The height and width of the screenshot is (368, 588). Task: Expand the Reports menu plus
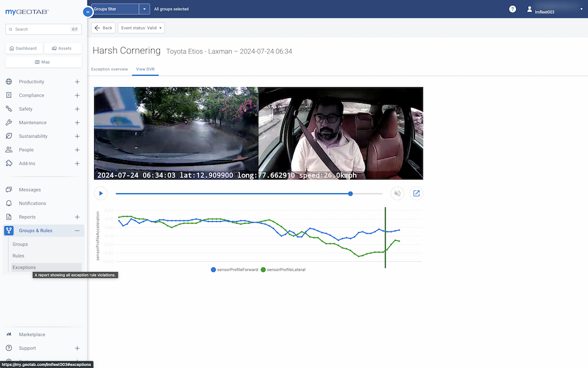(77, 217)
